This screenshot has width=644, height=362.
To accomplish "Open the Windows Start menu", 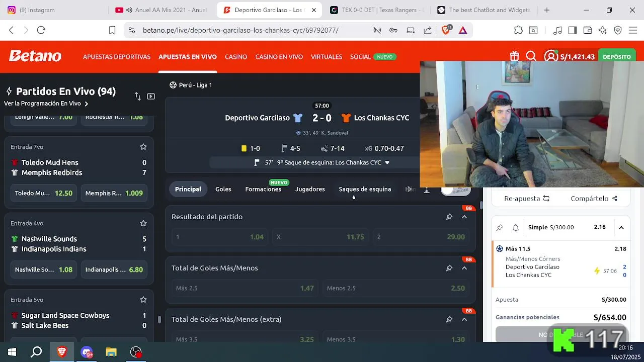I will pyautogui.click(x=12, y=352).
